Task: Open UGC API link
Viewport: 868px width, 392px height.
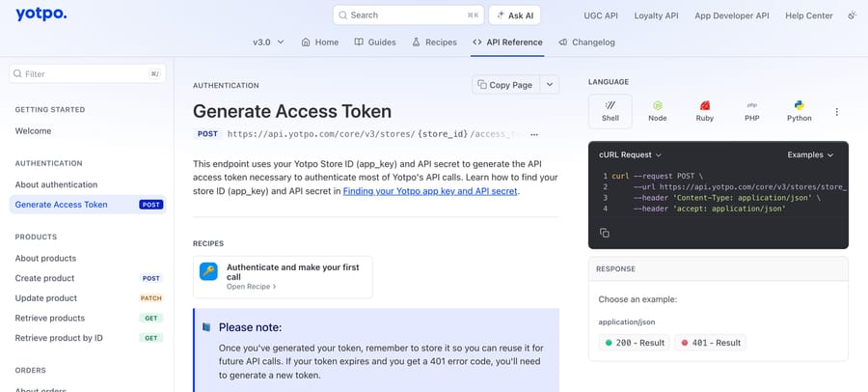Action: click(x=601, y=15)
